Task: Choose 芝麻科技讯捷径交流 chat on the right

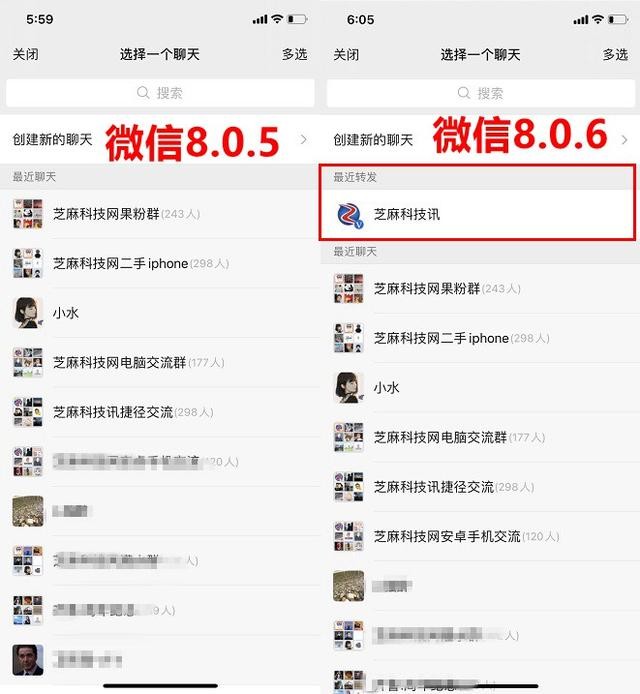Action: pyautogui.click(x=480, y=487)
